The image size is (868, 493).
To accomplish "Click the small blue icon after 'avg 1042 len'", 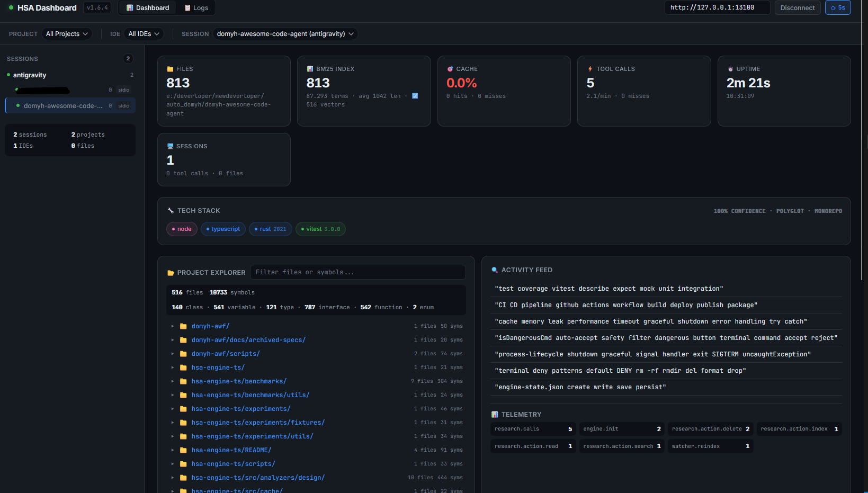I will pos(415,96).
